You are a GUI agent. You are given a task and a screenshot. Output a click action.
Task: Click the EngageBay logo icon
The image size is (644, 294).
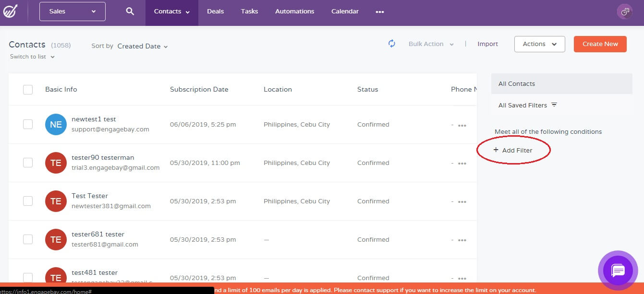pos(11,11)
